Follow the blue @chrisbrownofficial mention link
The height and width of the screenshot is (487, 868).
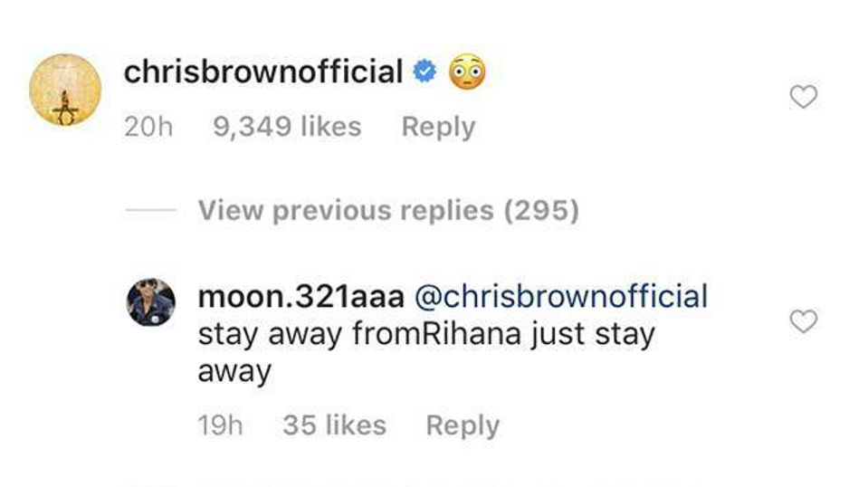[561, 297]
